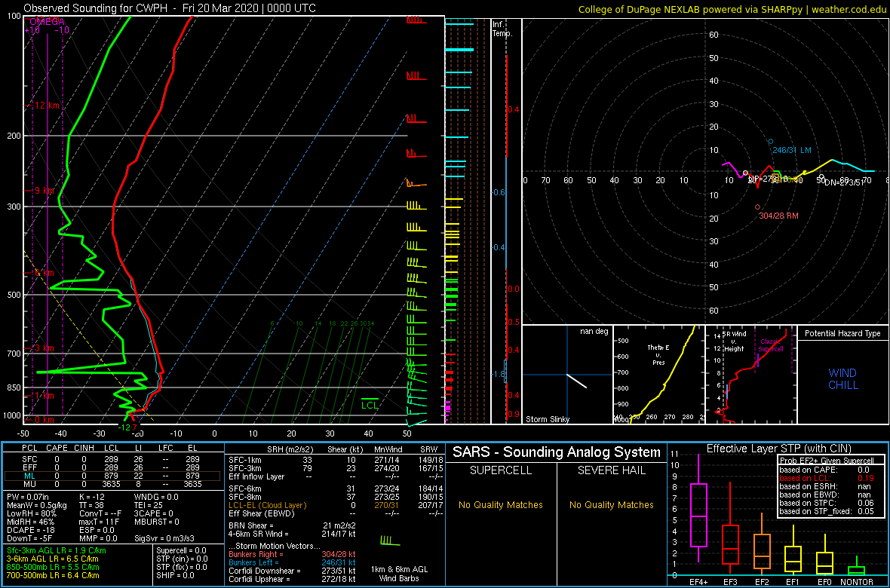Select "No Quality Matches" under SEVERE HAIL

pyautogui.click(x=611, y=504)
